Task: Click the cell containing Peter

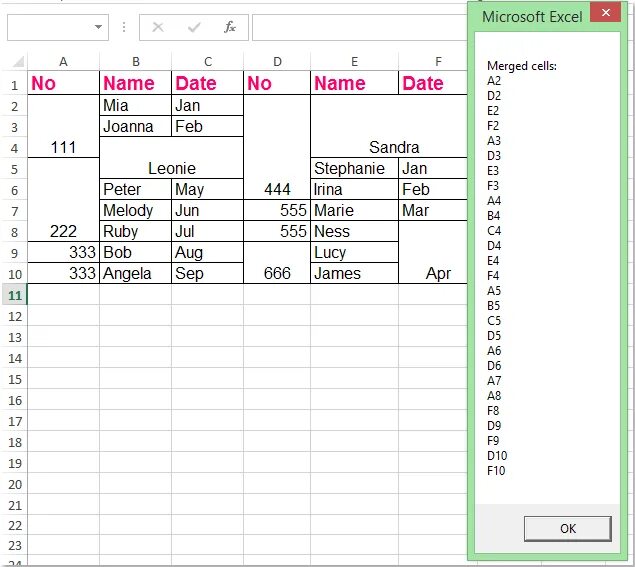Action: click(136, 189)
